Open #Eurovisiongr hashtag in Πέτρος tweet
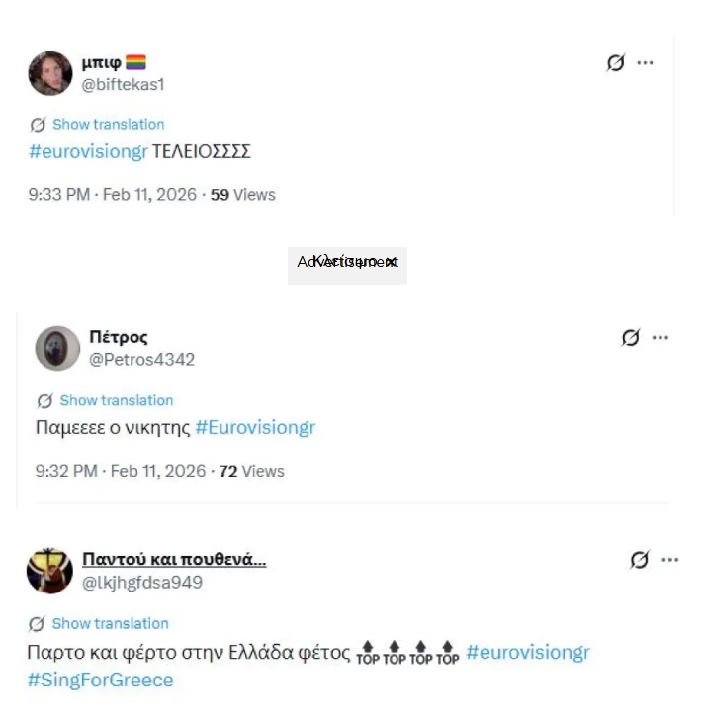 [x=255, y=427]
